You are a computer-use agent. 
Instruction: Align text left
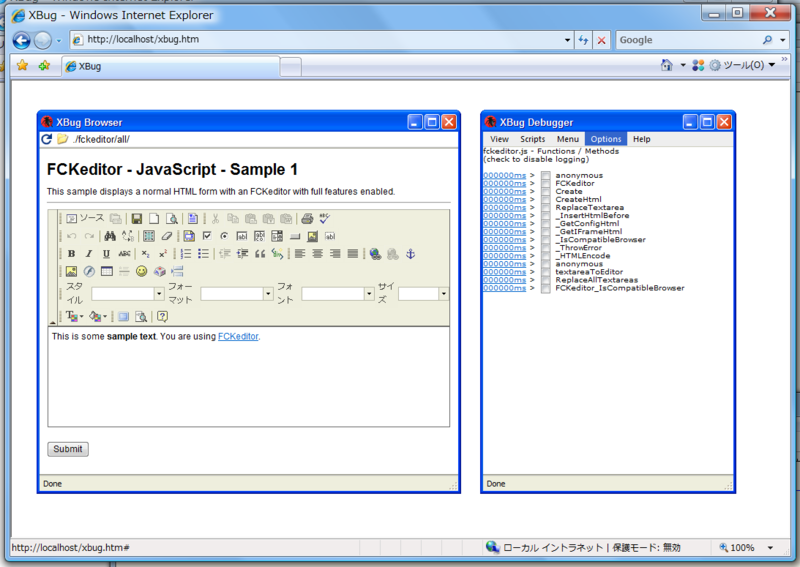click(x=300, y=254)
